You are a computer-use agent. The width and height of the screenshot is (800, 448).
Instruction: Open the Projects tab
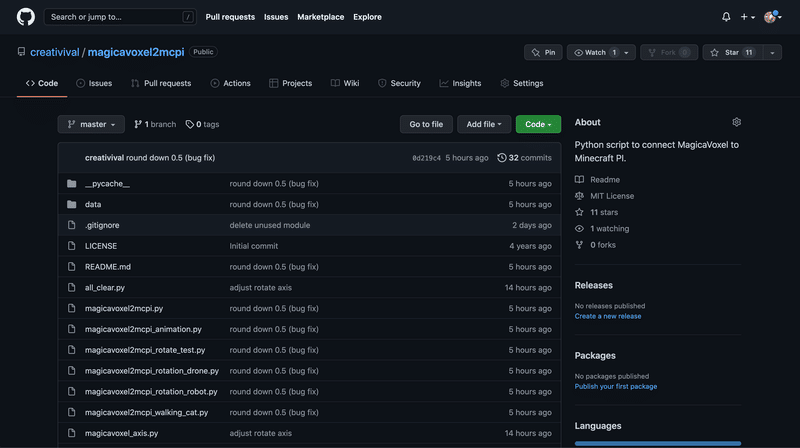[x=290, y=83]
